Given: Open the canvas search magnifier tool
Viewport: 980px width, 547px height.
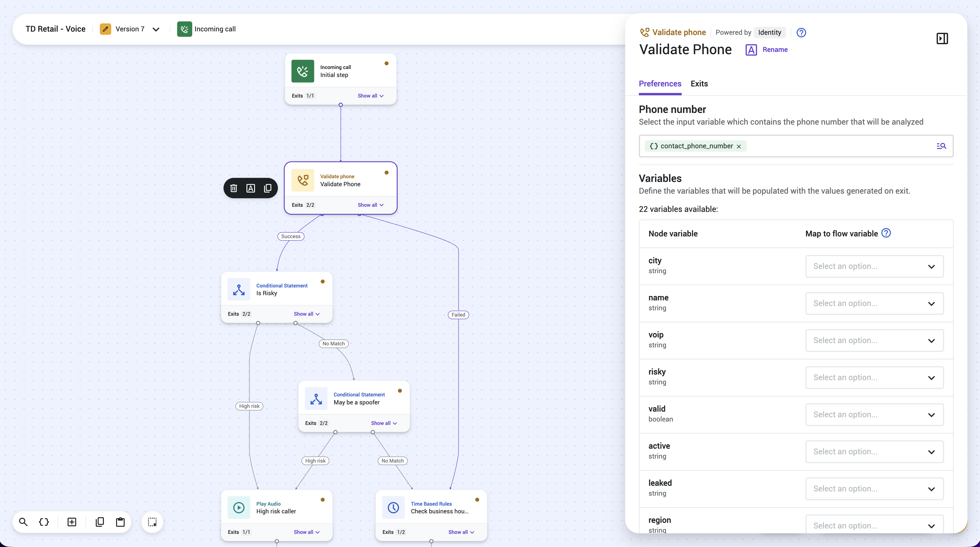Looking at the screenshot, I should tap(23, 522).
